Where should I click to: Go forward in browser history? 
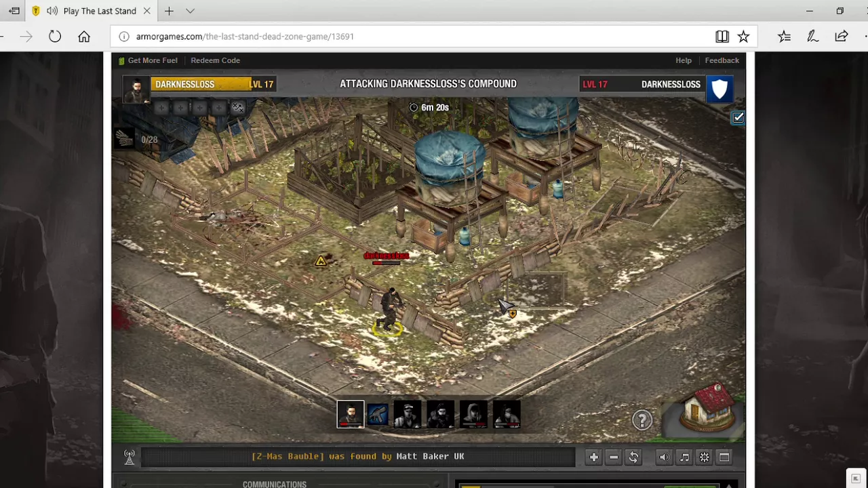click(x=26, y=37)
